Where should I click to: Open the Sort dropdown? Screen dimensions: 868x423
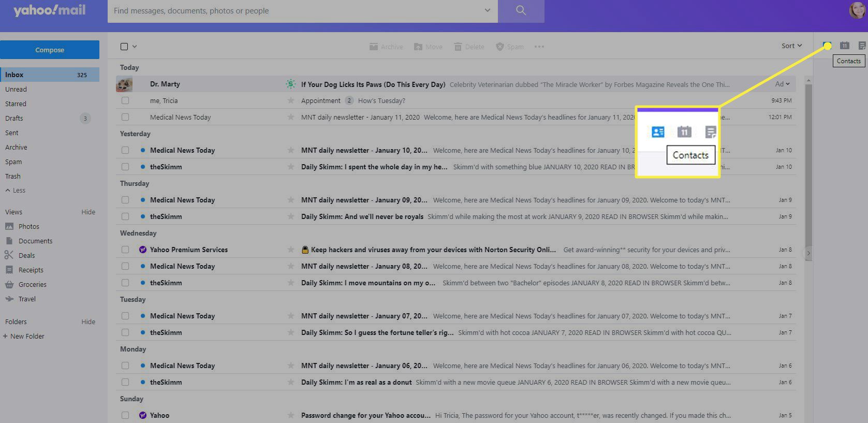click(791, 46)
